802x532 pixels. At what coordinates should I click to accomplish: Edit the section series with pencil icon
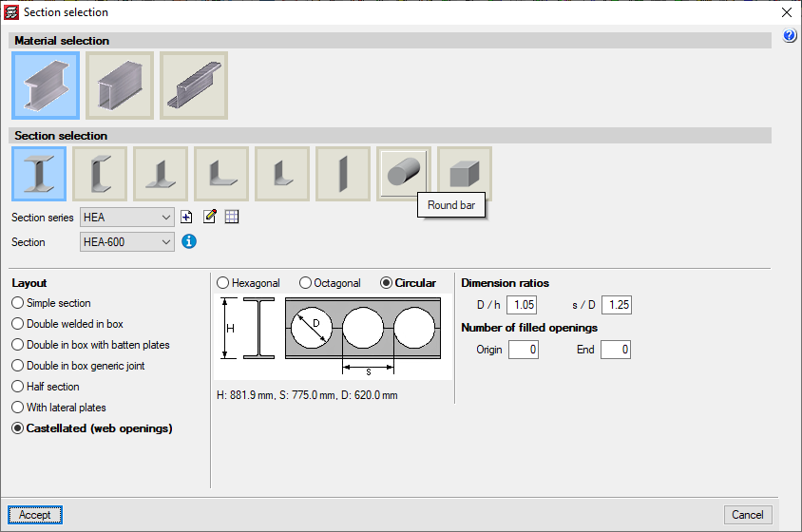pyautogui.click(x=210, y=217)
